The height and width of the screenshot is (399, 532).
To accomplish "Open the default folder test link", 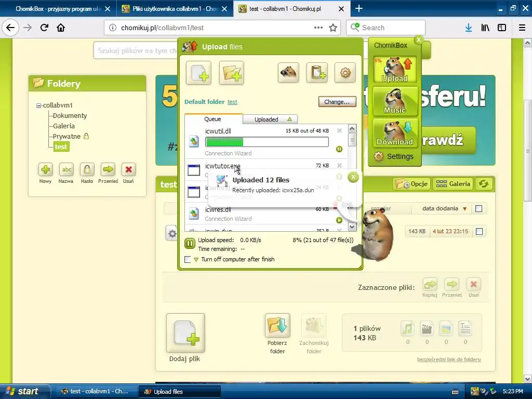I will pyautogui.click(x=232, y=102).
